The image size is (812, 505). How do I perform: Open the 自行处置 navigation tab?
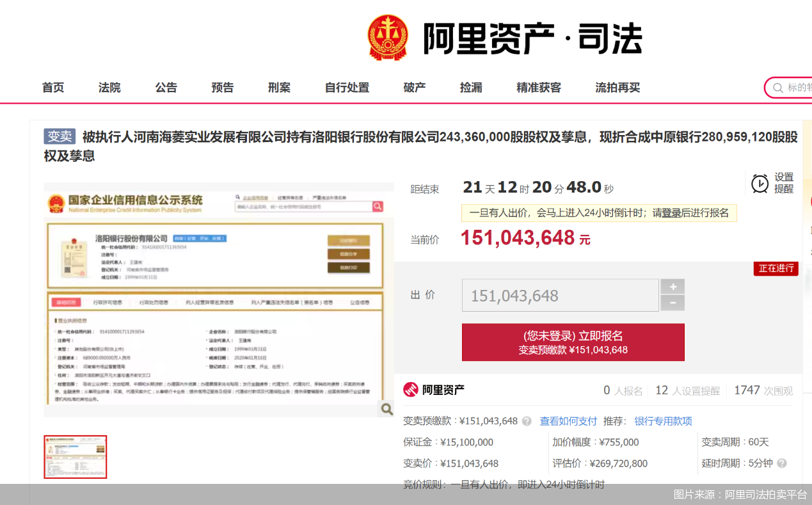(347, 88)
